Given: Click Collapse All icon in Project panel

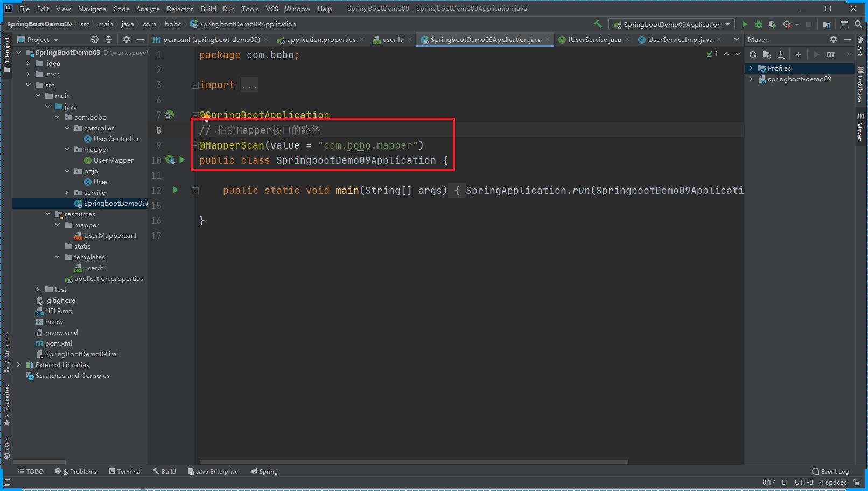Looking at the screenshot, I should click(109, 39).
